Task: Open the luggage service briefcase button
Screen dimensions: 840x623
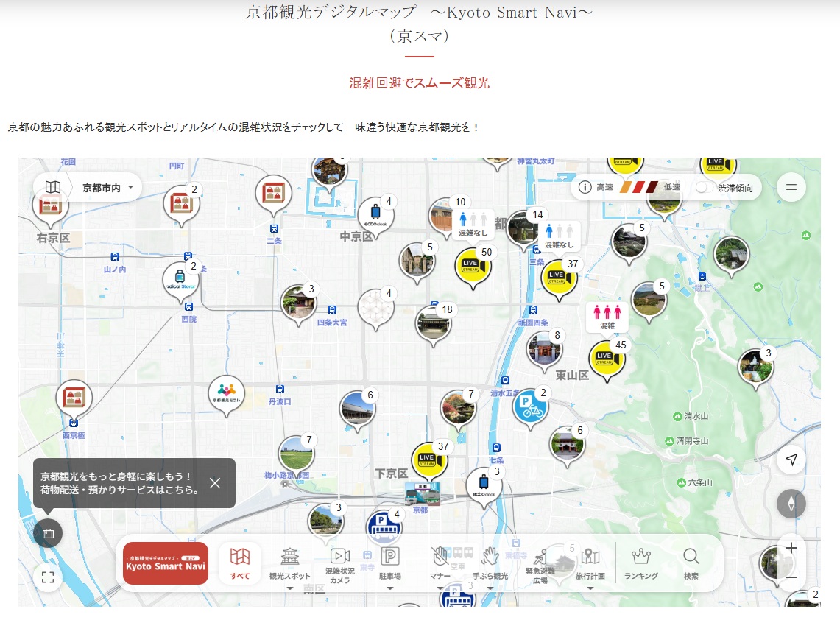Action: pos(48,532)
